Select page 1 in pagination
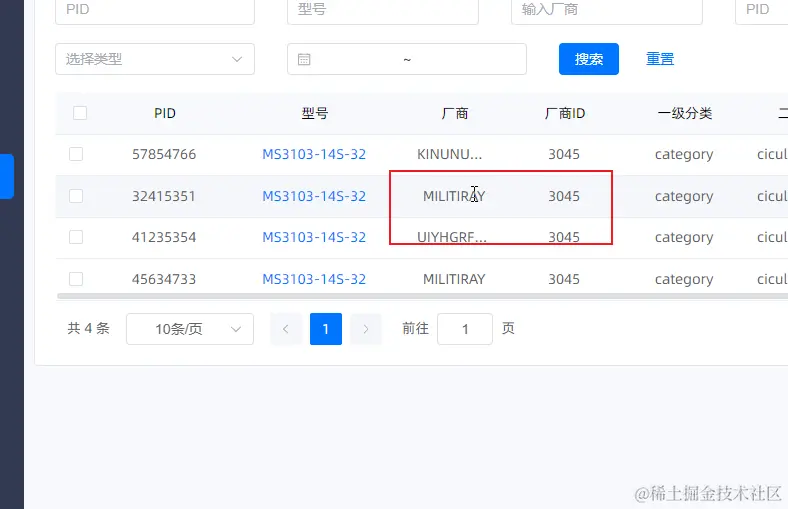This screenshot has width=788, height=509. point(326,329)
